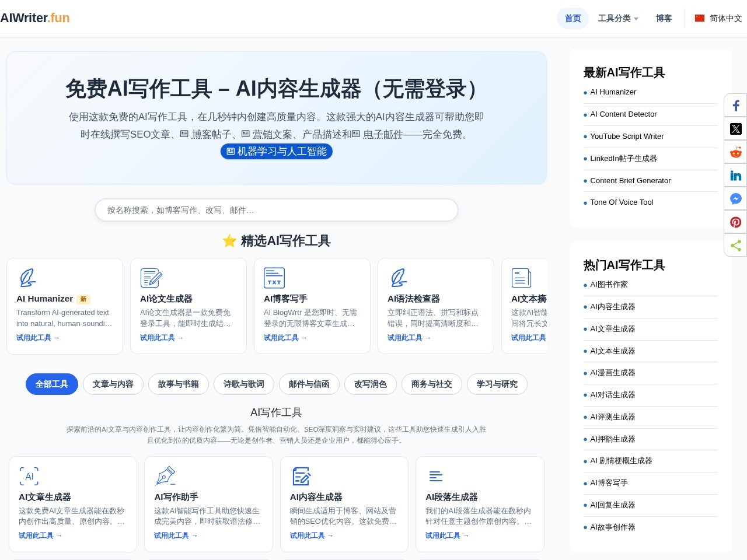Select the 改写润色 filter tab
Screen dimensions: 747x560
(x=371, y=384)
